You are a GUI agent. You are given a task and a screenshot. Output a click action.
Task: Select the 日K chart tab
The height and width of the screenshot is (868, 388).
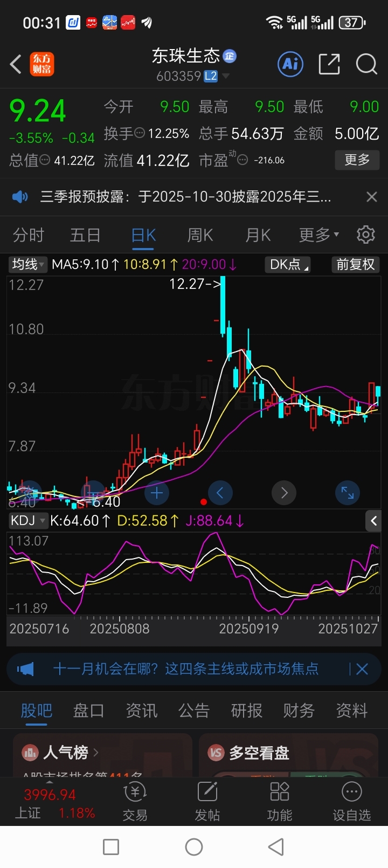click(143, 235)
